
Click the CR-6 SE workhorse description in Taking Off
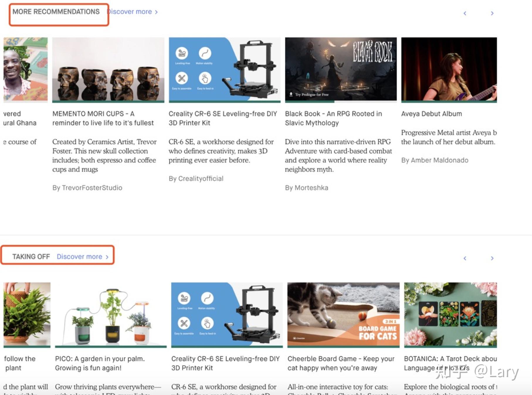(224, 389)
